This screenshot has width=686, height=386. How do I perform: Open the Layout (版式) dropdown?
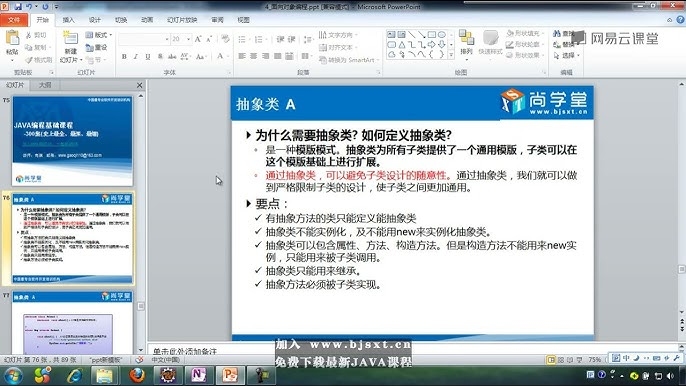(x=99, y=35)
